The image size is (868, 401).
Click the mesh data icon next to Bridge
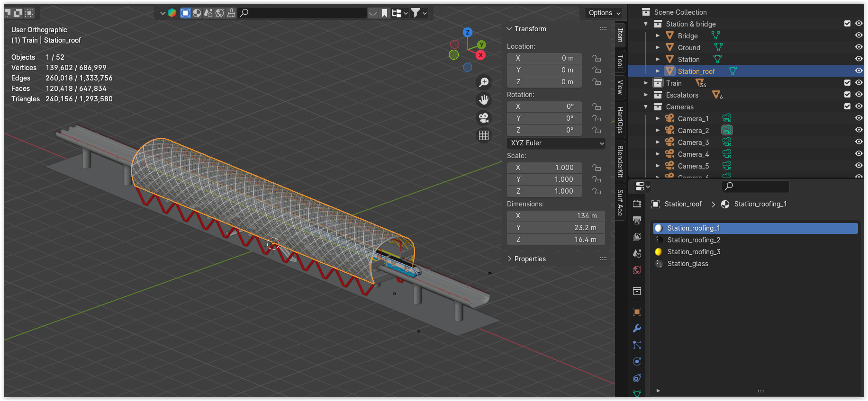point(715,36)
